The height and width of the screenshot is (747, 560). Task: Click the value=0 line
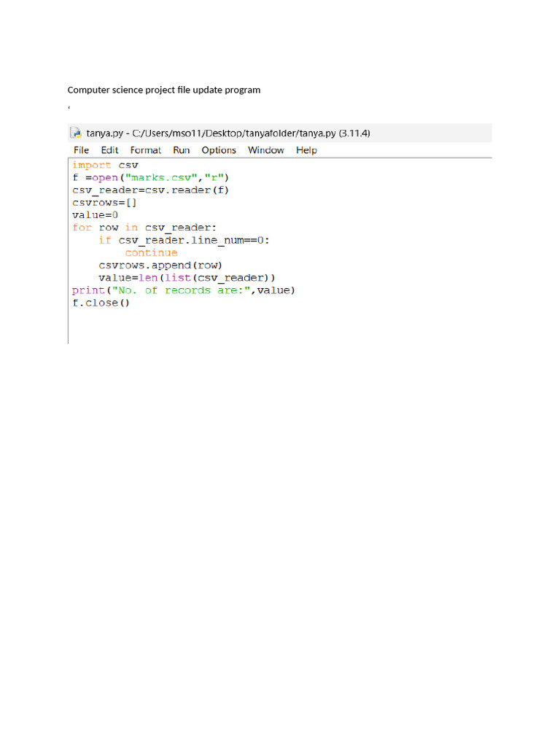point(96,215)
